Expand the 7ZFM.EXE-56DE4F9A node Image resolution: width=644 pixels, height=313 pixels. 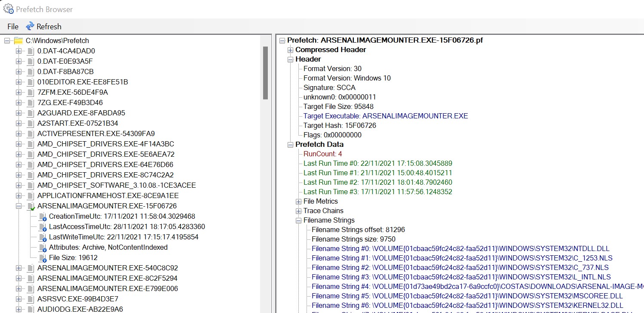click(x=18, y=92)
